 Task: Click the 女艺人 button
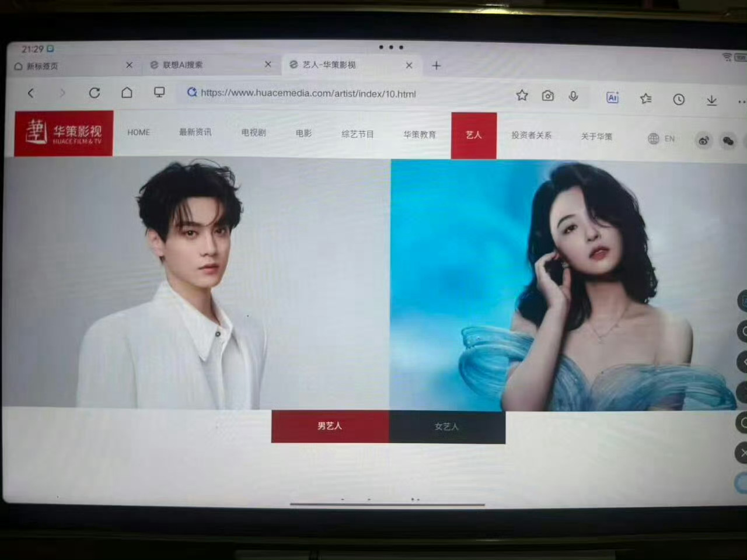447,427
